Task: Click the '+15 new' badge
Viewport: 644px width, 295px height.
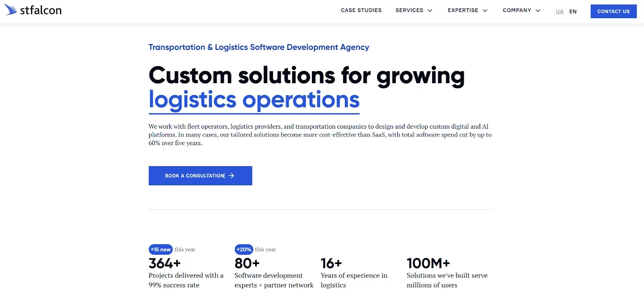Action: (x=161, y=250)
